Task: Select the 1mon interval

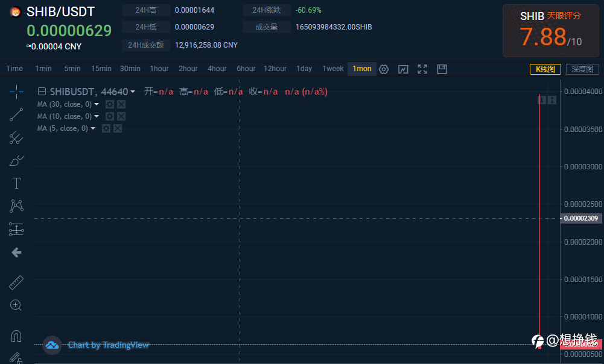Action: click(362, 69)
